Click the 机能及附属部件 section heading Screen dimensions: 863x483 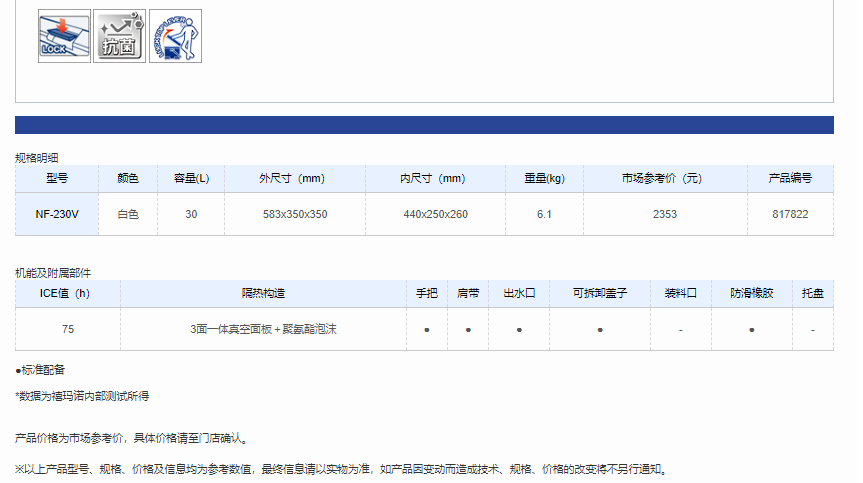[53, 273]
